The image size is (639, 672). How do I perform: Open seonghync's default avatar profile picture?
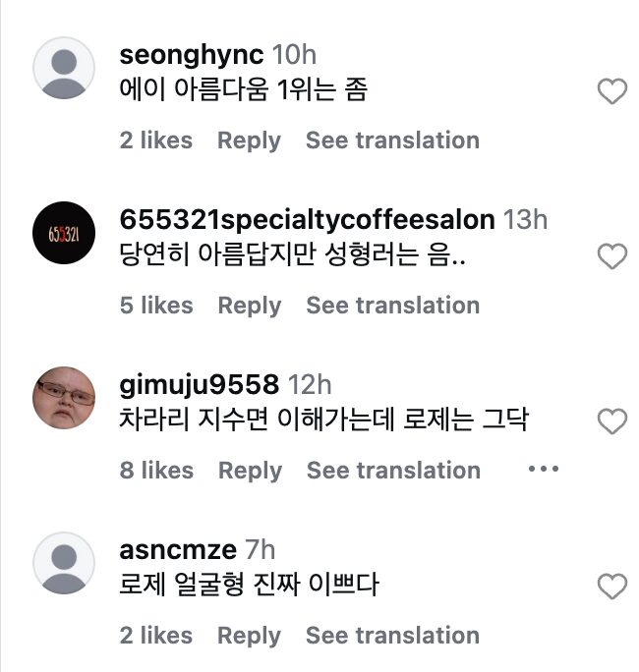tap(64, 69)
